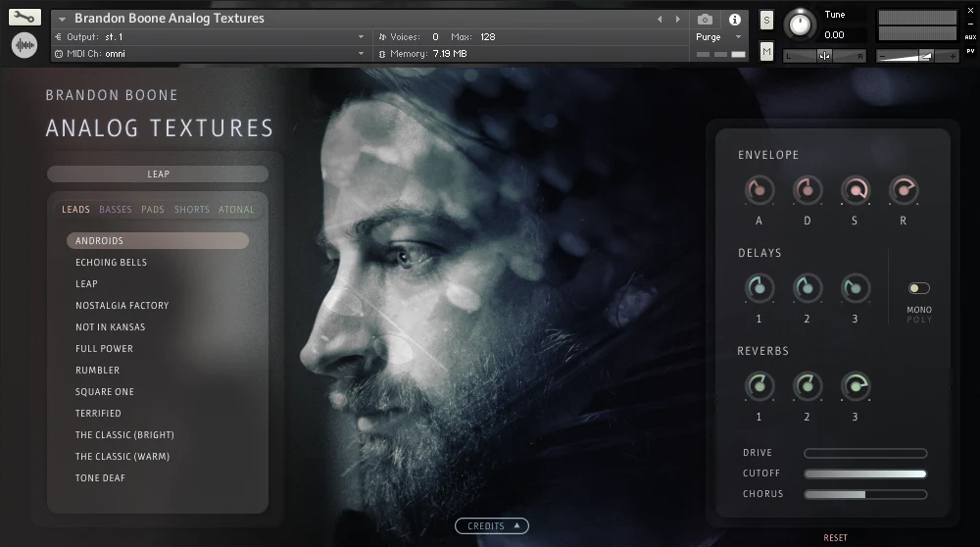Click the Envelope Decay knob

click(807, 190)
